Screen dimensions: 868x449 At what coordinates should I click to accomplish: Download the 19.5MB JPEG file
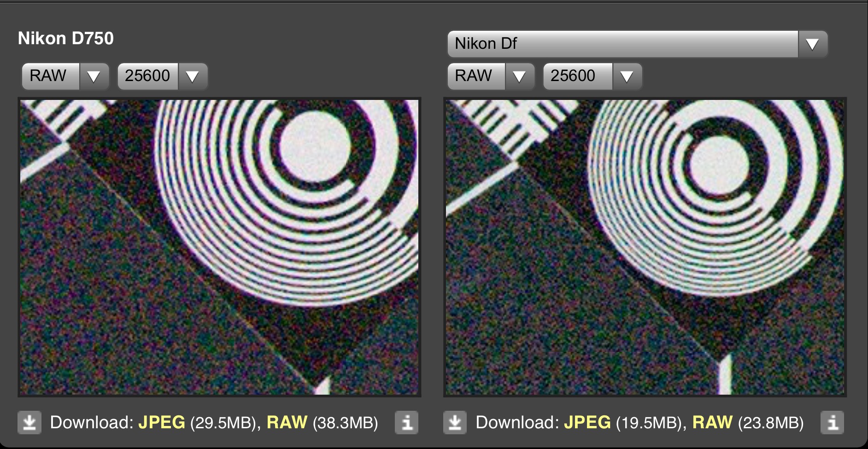tap(587, 422)
